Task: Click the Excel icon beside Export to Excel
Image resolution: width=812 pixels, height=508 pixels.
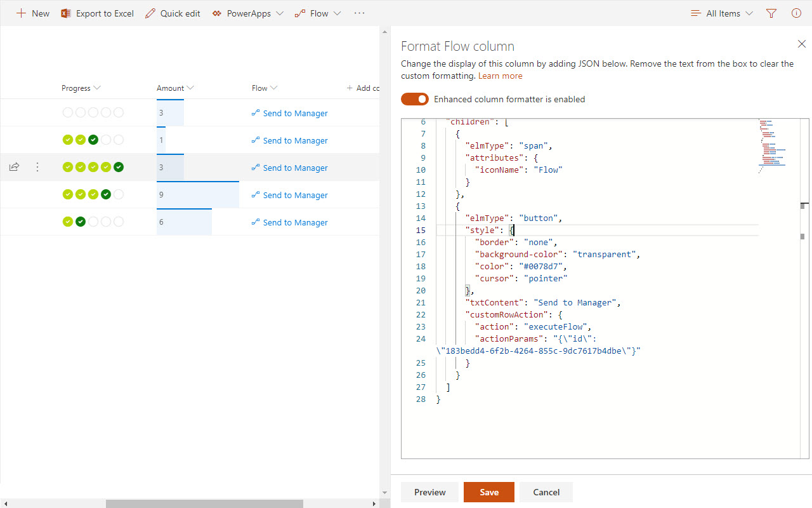Action: (65, 13)
